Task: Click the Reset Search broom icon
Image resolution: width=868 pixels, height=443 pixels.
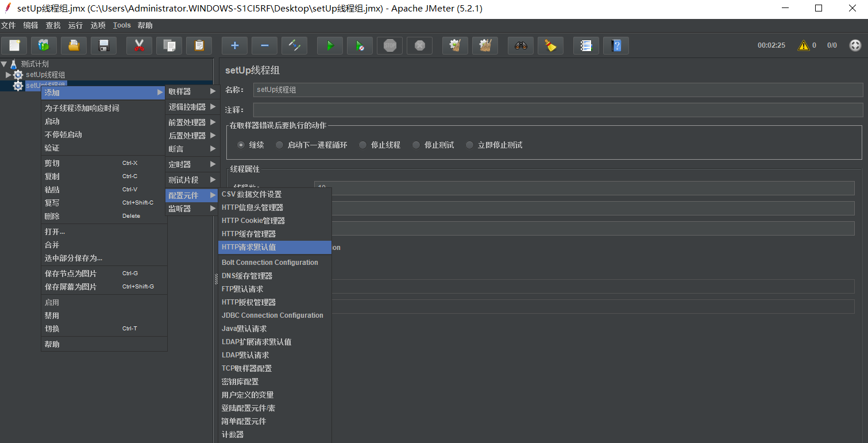Action: pyautogui.click(x=550, y=46)
